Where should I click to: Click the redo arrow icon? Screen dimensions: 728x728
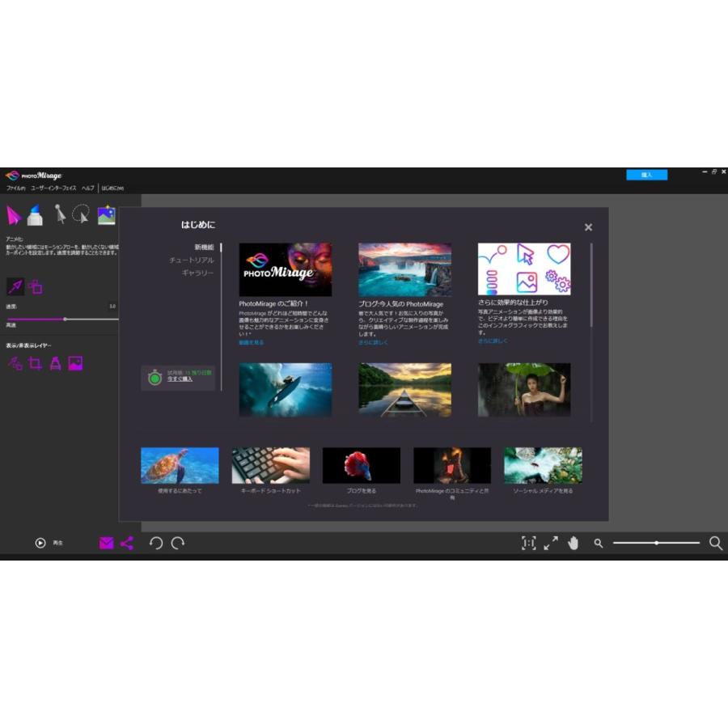(x=178, y=544)
